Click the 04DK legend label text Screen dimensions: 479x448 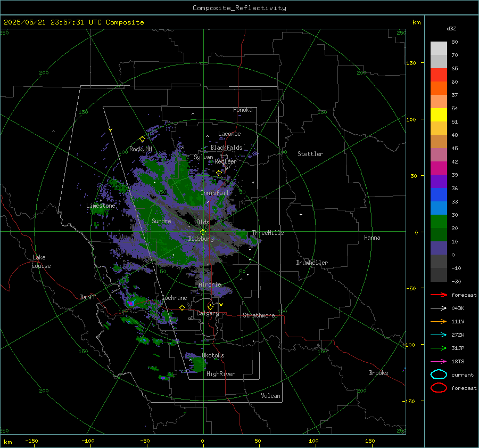tap(458, 308)
